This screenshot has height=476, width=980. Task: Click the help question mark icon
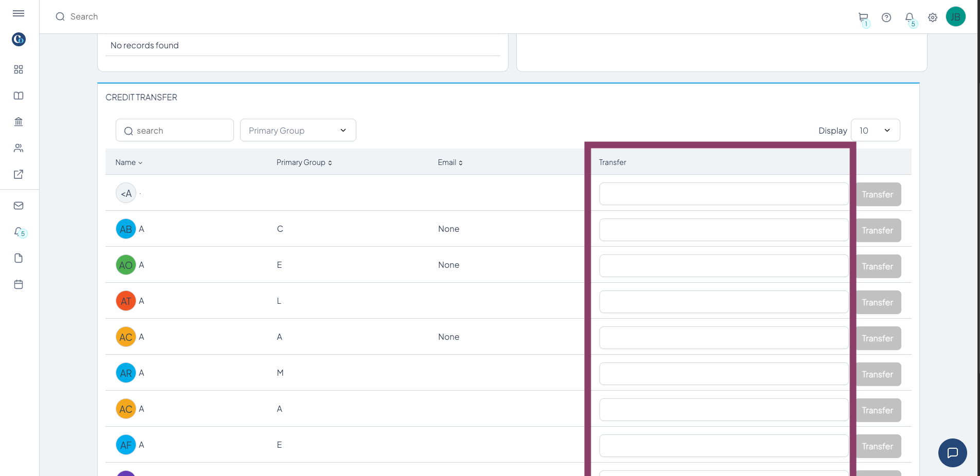coord(886,17)
